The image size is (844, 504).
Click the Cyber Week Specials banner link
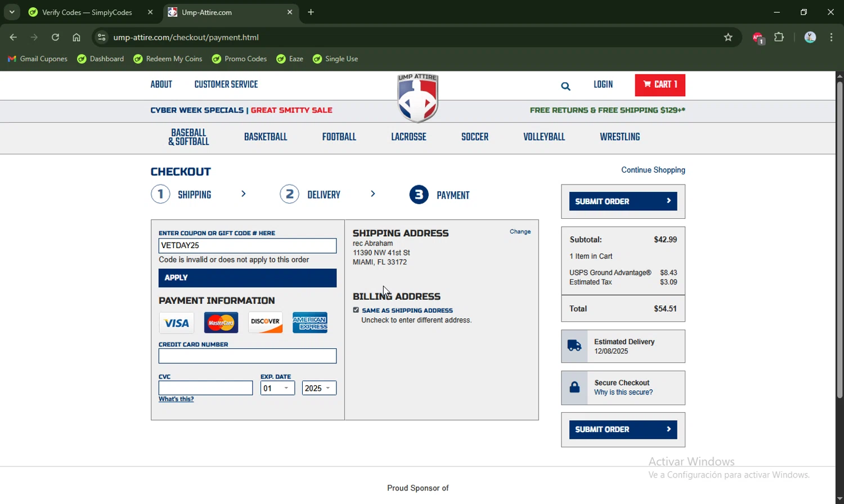tap(197, 110)
